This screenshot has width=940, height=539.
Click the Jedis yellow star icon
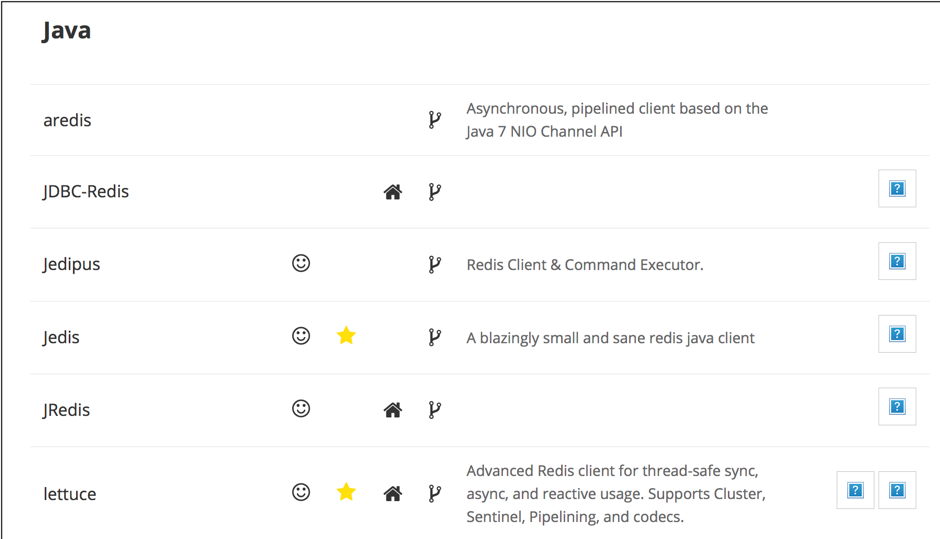pos(346,336)
